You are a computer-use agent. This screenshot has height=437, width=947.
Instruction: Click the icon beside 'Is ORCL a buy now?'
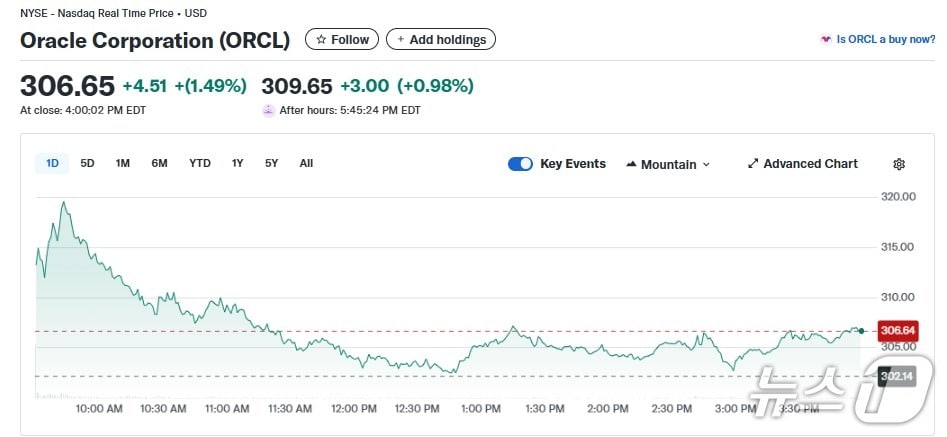tap(825, 40)
